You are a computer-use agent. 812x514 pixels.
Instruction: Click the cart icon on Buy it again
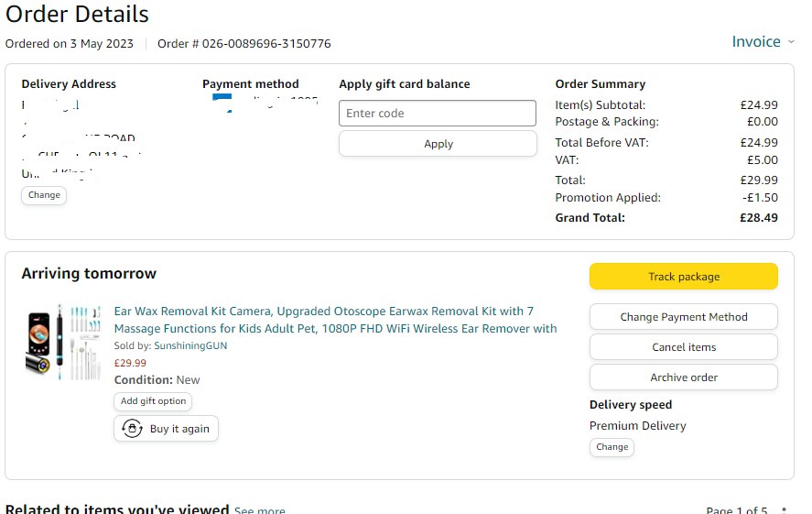point(133,429)
